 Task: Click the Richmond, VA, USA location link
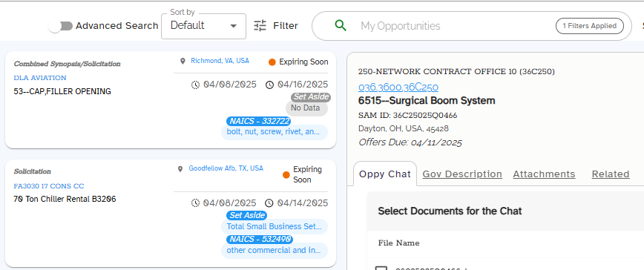(220, 61)
